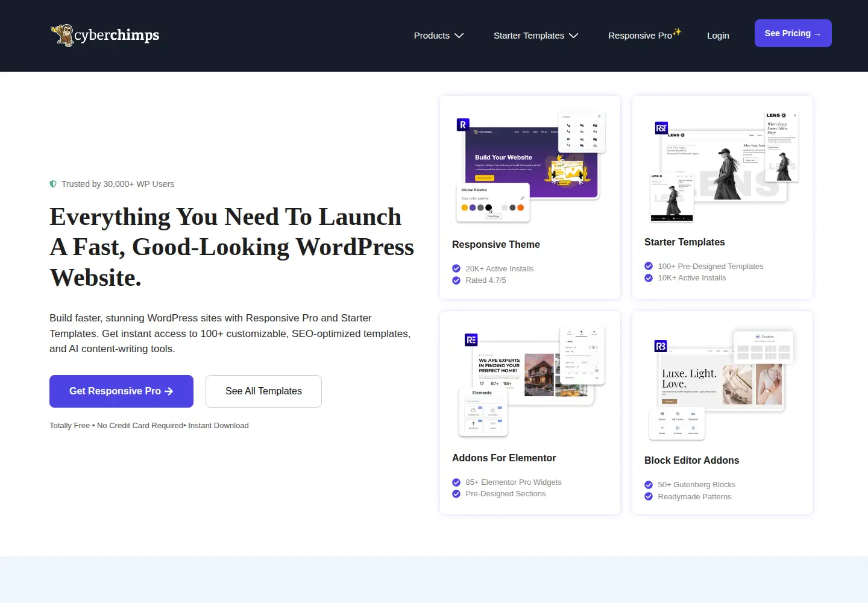Image resolution: width=868 pixels, height=603 pixels.
Task: Click the checkmark beside 10K+ Active Installs
Action: (x=649, y=278)
